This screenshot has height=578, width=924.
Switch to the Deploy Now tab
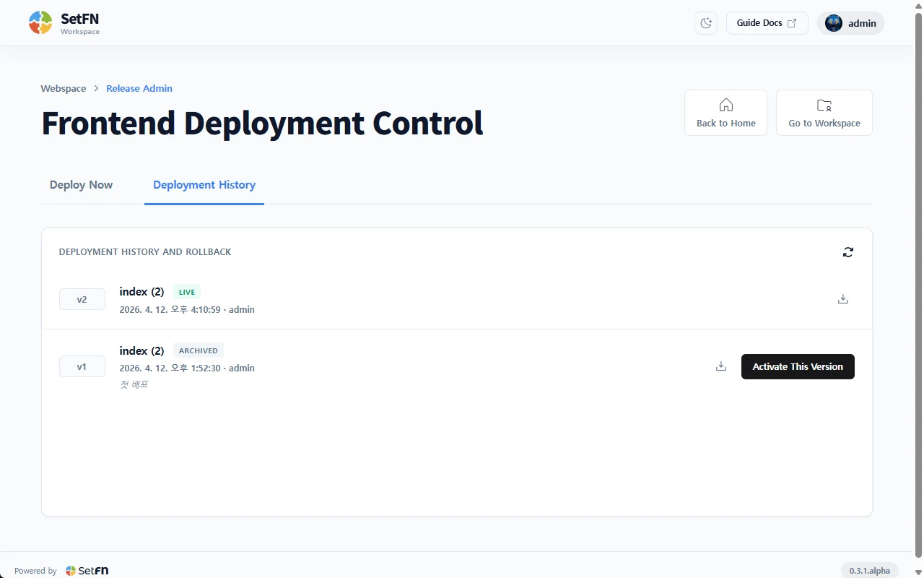(81, 185)
